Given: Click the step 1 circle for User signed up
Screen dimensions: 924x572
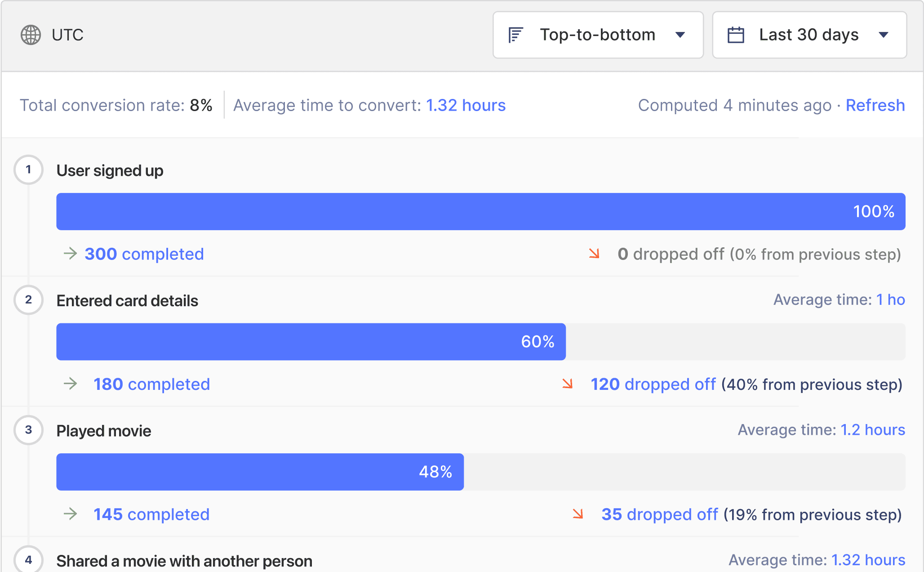Looking at the screenshot, I should 28,170.
